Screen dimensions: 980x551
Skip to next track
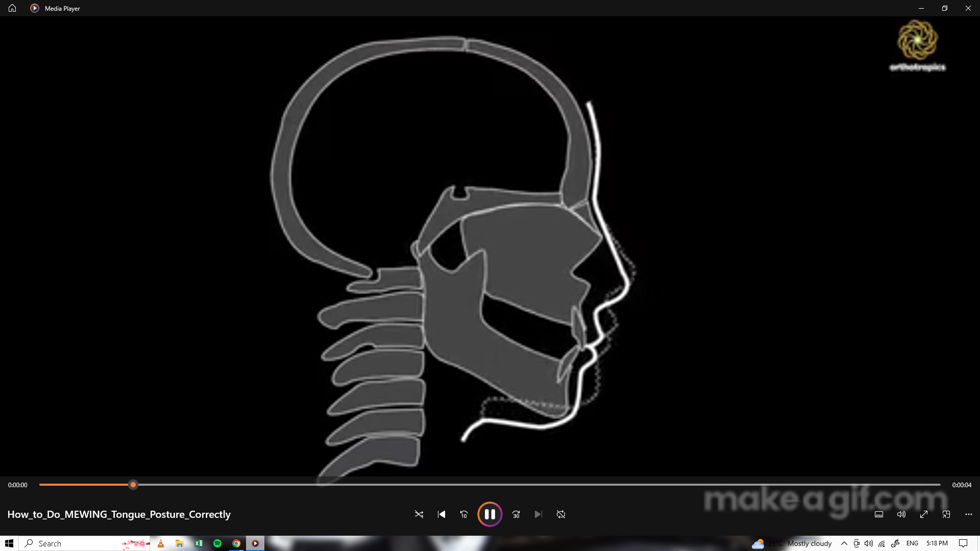[538, 514]
